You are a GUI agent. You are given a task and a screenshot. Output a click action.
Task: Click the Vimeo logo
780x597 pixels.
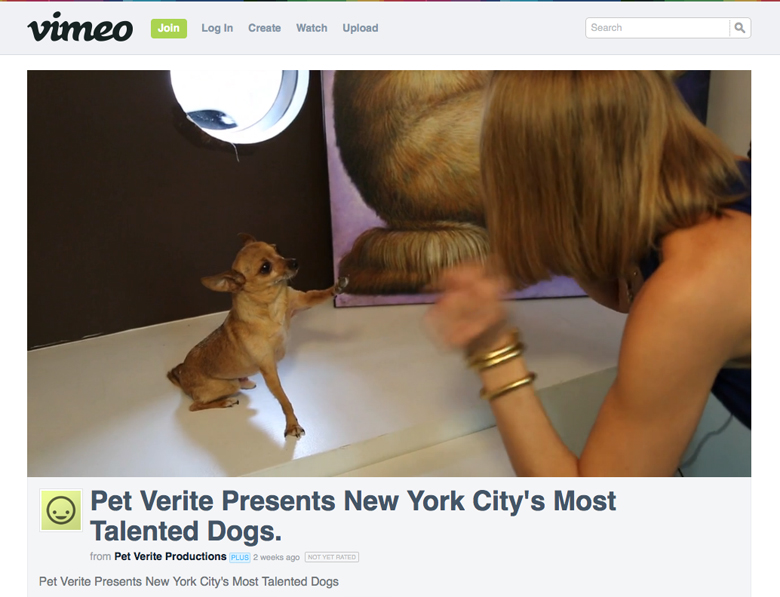pos(80,27)
